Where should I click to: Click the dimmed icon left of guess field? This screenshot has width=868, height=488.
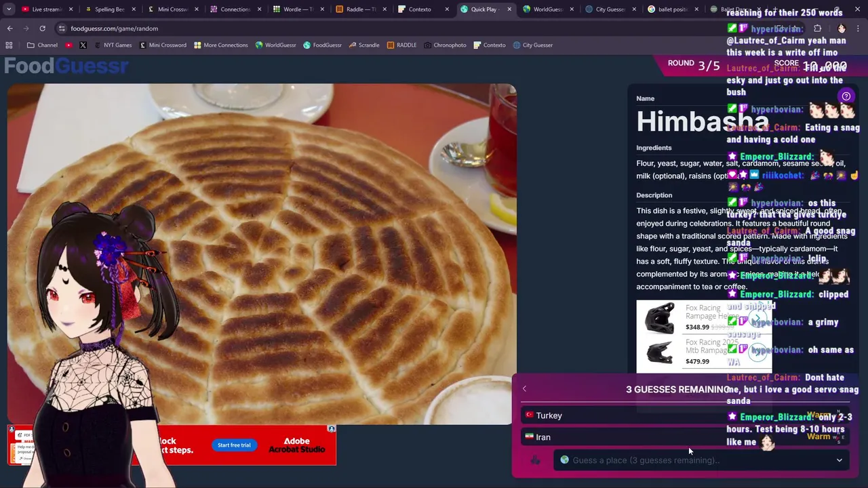(535, 460)
